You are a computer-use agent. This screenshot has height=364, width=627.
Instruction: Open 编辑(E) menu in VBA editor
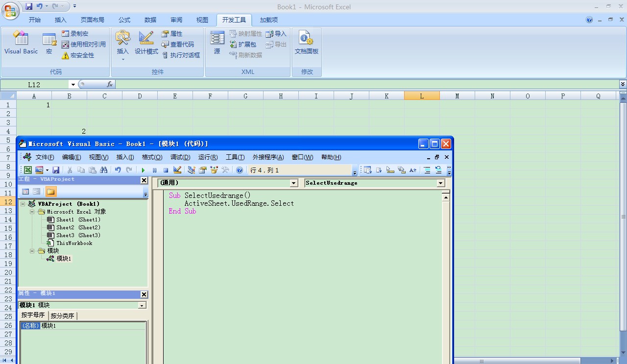tap(72, 157)
